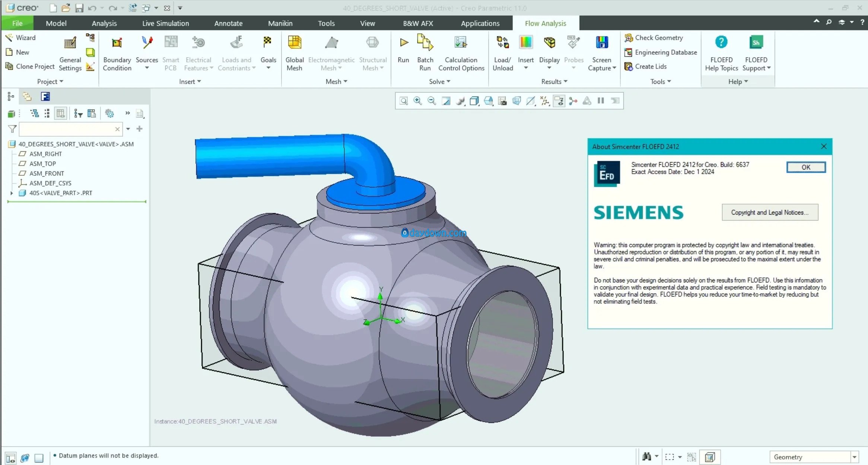Clear the tree search field
Viewport: 868px width, 465px height.
point(117,129)
